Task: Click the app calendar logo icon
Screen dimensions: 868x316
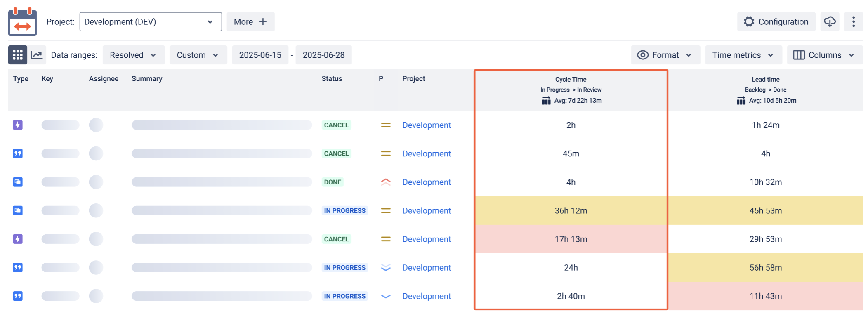Action: (x=22, y=21)
